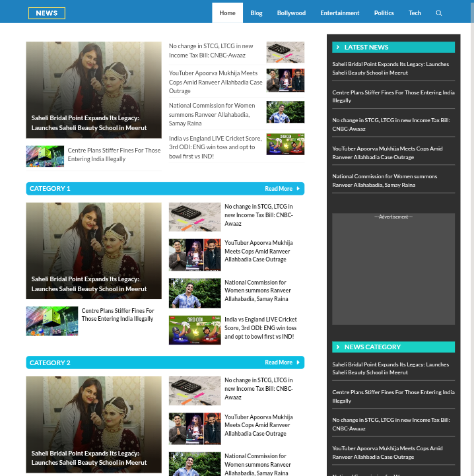
Task: Open Latest News 'Saheli Bridal Point' link
Action: [x=391, y=68]
